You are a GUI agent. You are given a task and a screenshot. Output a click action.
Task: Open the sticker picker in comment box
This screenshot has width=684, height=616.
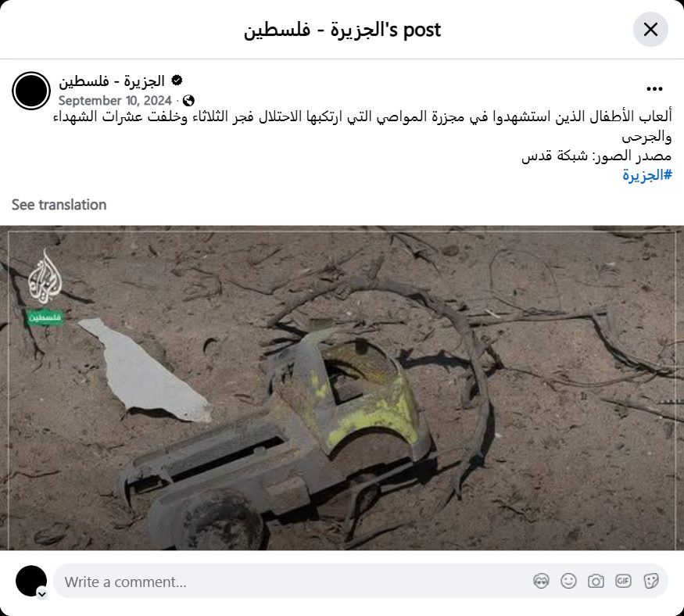(651, 581)
